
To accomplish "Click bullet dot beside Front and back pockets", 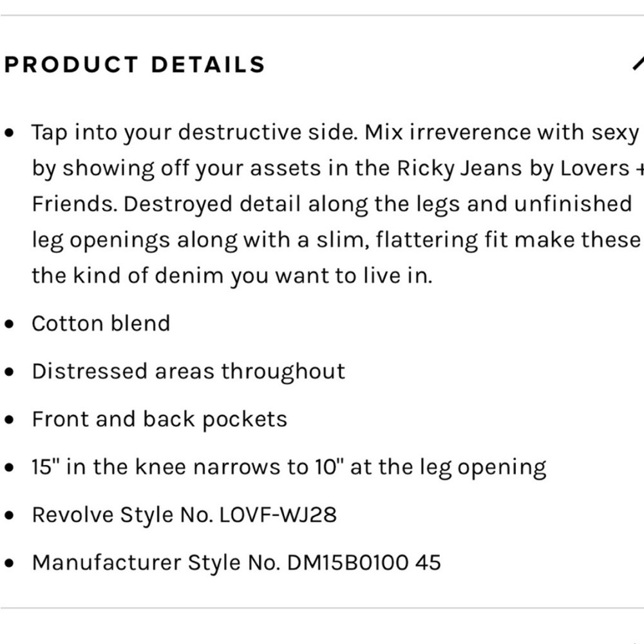I will [9, 420].
